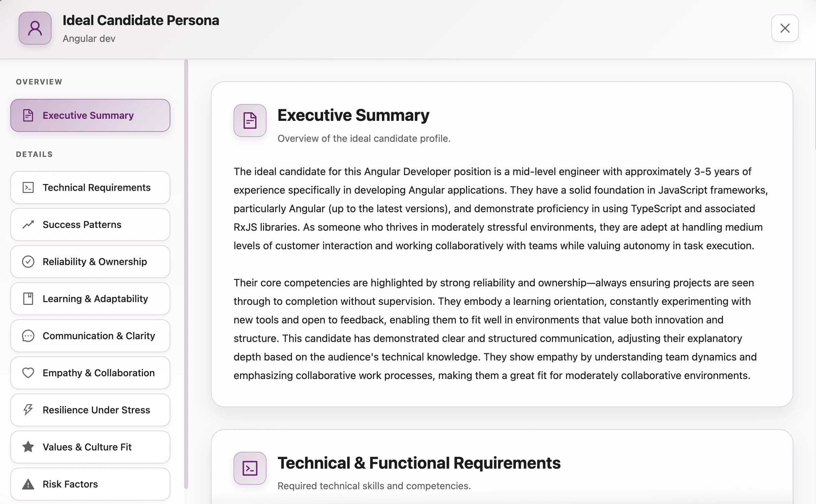This screenshot has width=816, height=504.
Task: Click the checkmark icon on Reliability & Ownership
Action: pos(28,262)
